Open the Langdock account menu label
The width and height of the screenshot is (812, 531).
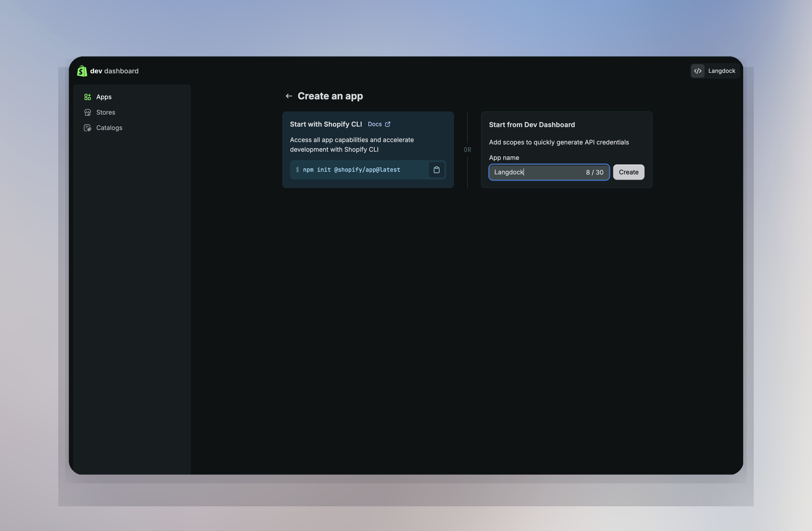722,71
